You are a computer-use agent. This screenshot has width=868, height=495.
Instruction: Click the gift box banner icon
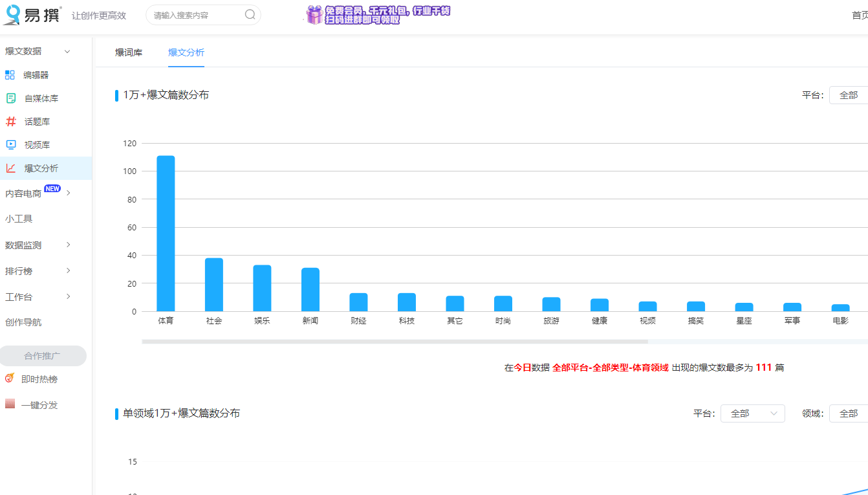[314, 15]
